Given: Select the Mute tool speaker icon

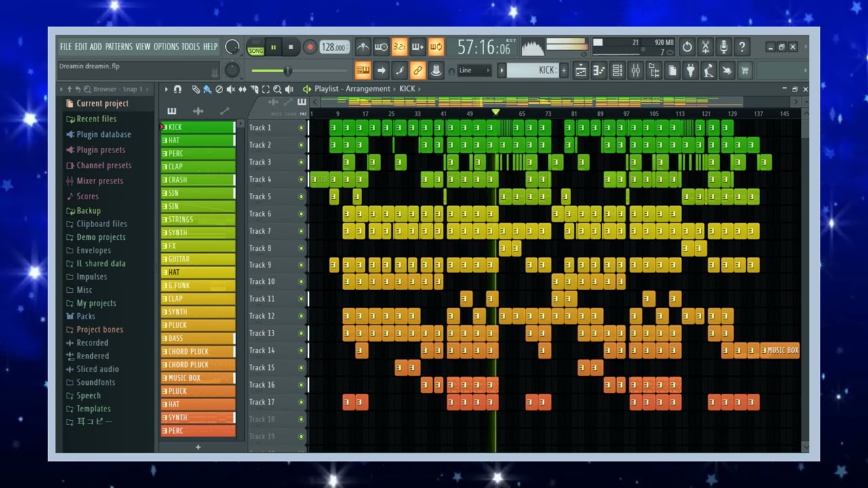Looking at the screenshot, I should (x=231, y=89).
